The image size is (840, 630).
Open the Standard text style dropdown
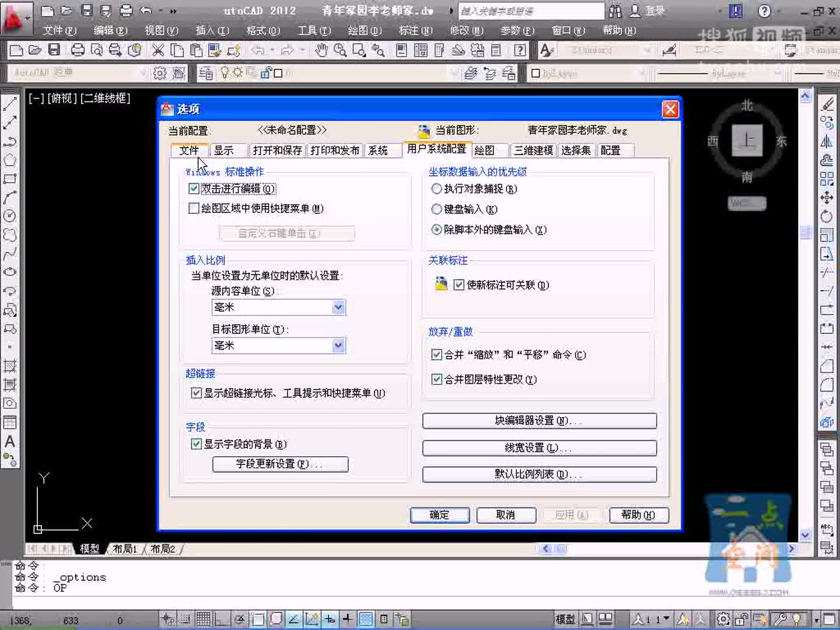click(605, 50)
